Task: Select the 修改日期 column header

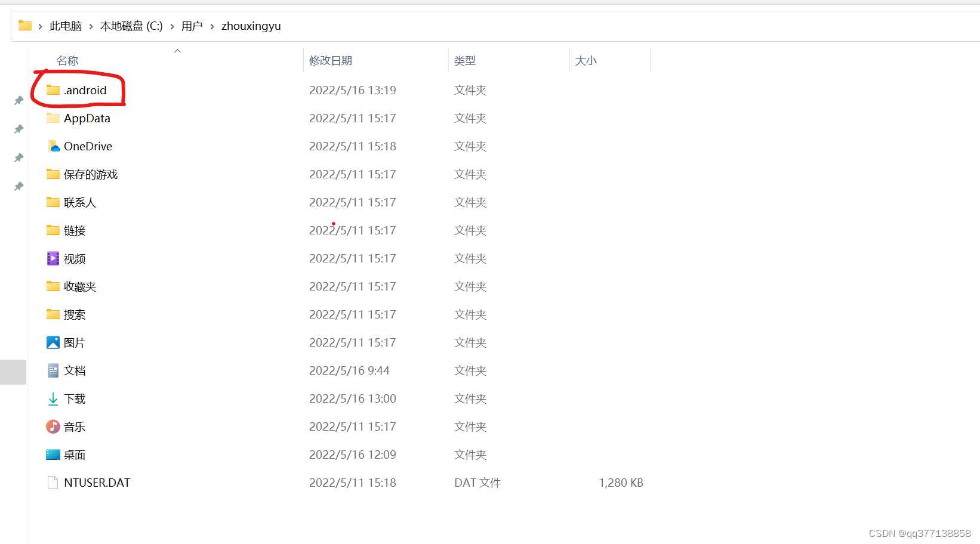Action: (331, 60)
